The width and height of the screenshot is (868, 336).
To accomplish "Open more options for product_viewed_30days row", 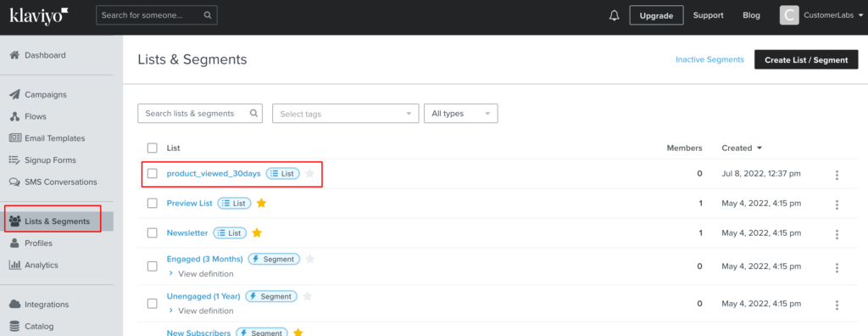I will pyautogui.click(x=837, y=175).
